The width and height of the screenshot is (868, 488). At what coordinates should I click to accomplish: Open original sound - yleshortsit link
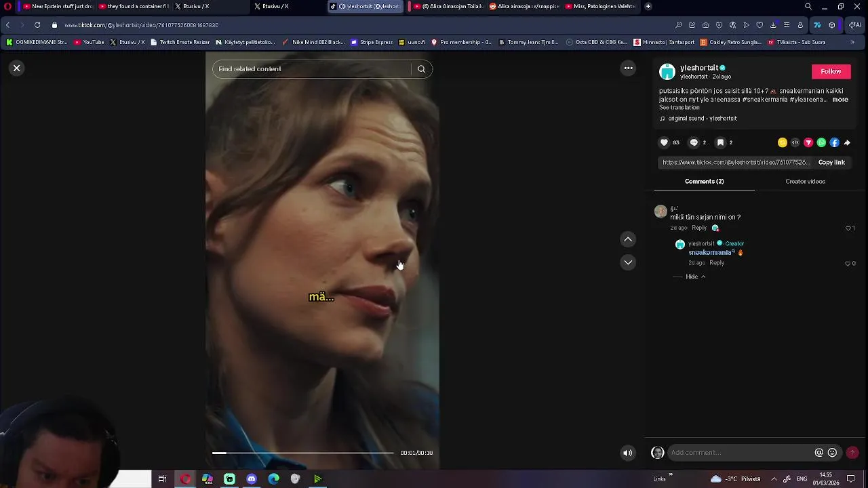[x=703, y=119]
